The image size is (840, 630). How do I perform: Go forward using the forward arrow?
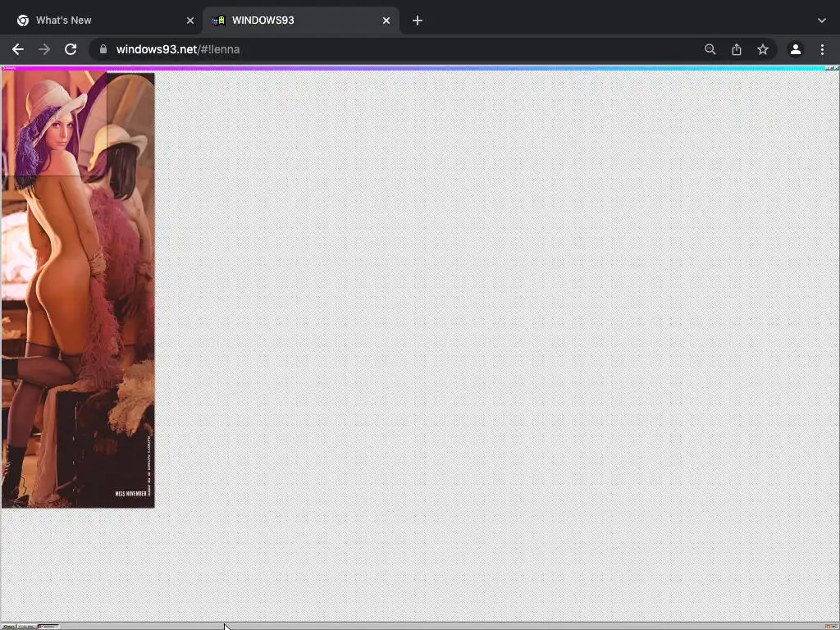pos(44,49)
